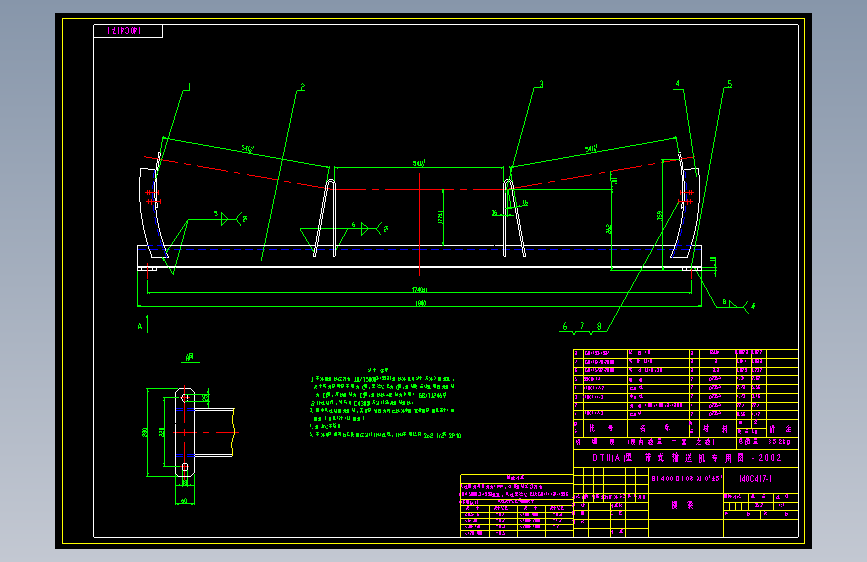This screenshot has width=867, height=562.
Task: Select the weld symbol labeled 6
Action: (x=369, y=228)
